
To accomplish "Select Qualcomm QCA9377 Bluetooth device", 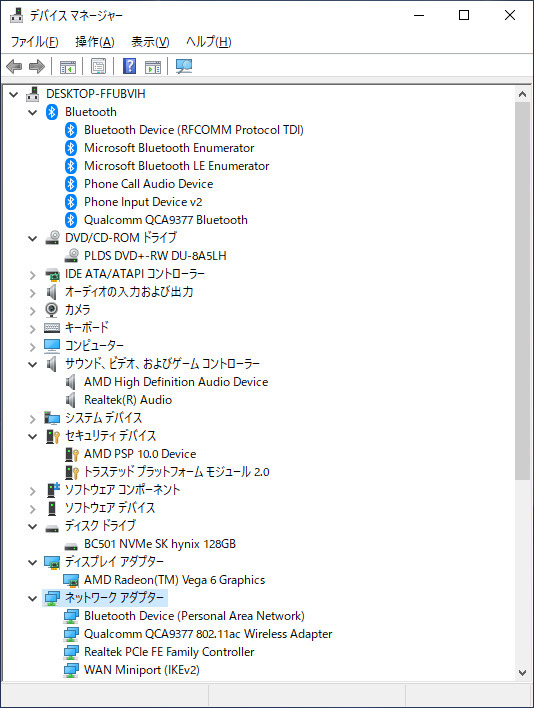I will (166, 220).
